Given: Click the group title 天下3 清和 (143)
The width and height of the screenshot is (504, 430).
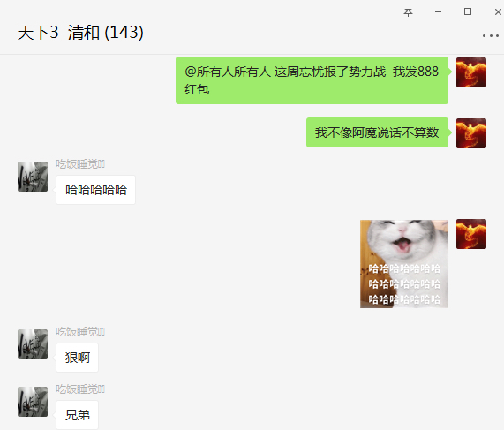Looking at the screenshot, I should (80, 33).
